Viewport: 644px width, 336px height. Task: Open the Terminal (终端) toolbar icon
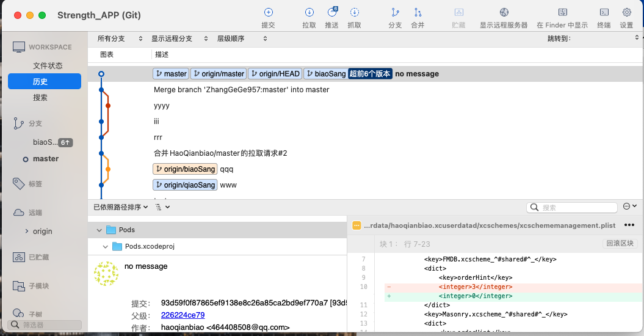pyautogui.click(x=604, y=12)
